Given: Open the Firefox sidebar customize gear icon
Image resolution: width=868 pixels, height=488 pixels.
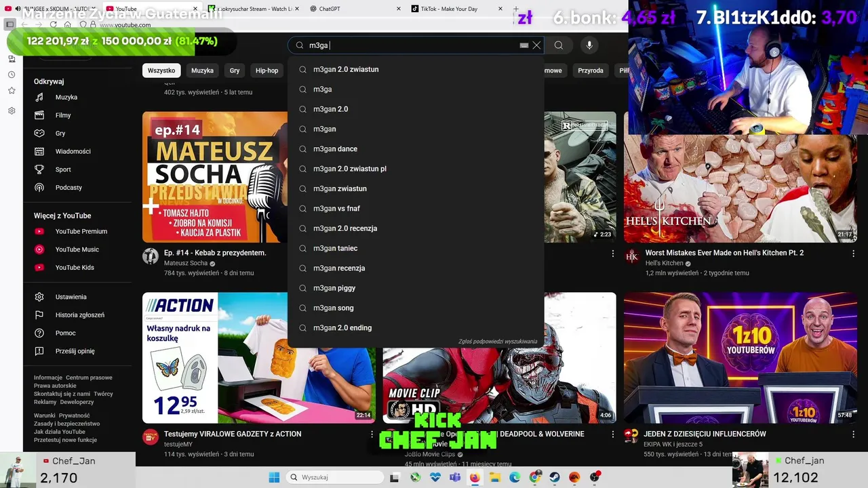Looking at the screenshot, I should (x=12, y=110).
